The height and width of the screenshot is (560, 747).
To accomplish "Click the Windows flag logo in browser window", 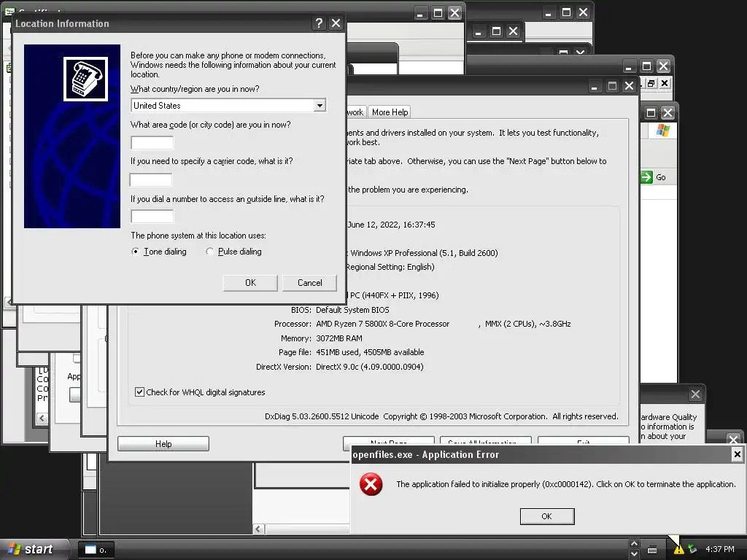I will click(662, 130).
